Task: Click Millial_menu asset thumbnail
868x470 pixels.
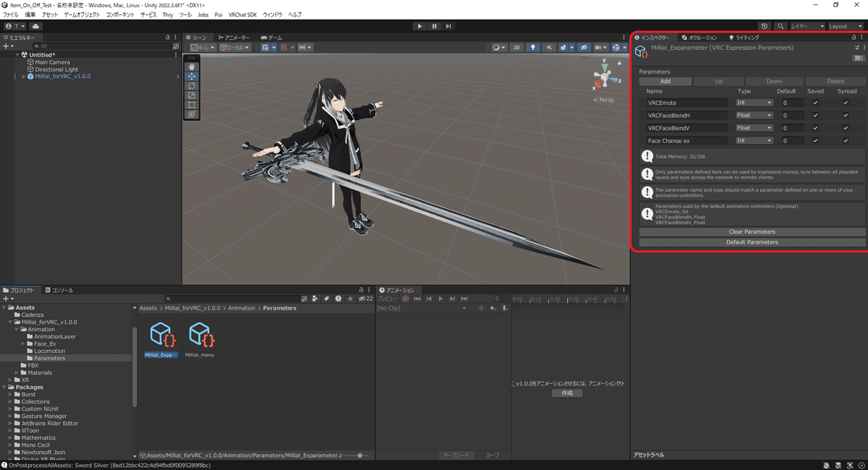Action: point(200,334)
